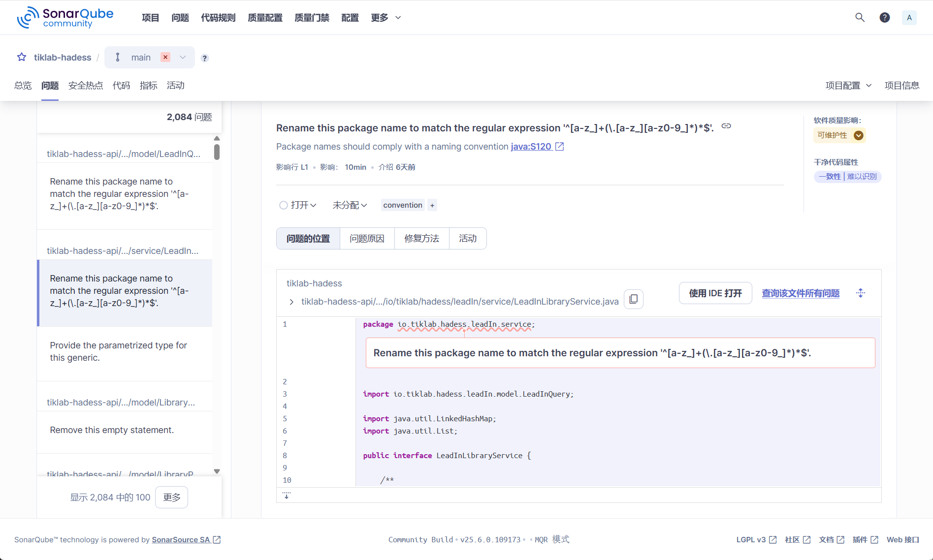The height and width of the screenshot is (560, 933).
Task: Open the search magnifier icon
Action: coord(860,18)
